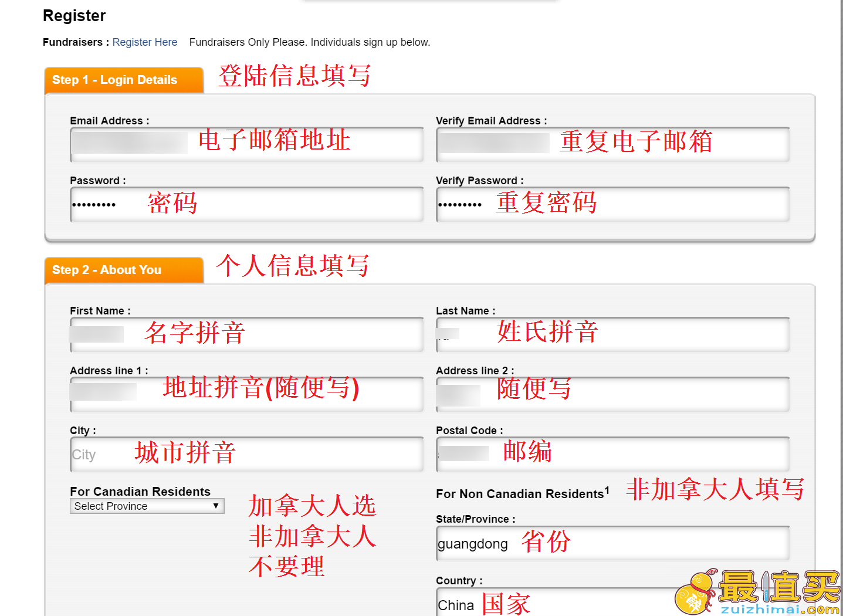
Task: Click the Register page heading
Action: 74,16
